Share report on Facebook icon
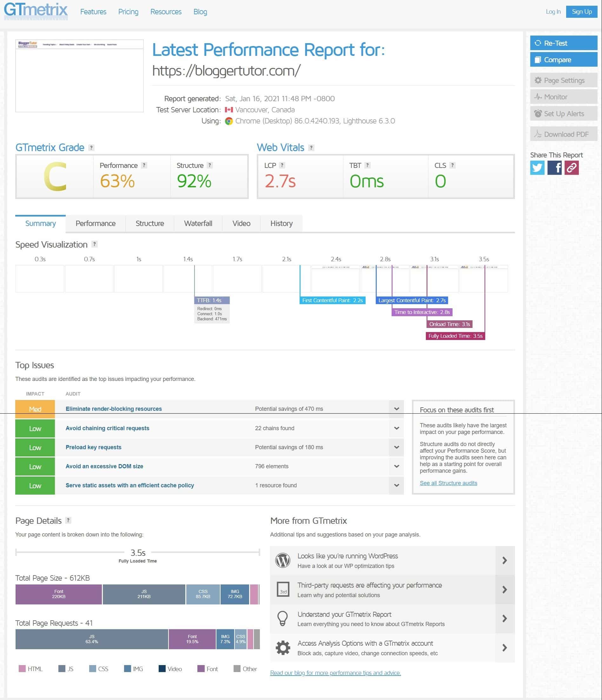The height and width of the screenshot is (700, 602). point(554,168)
